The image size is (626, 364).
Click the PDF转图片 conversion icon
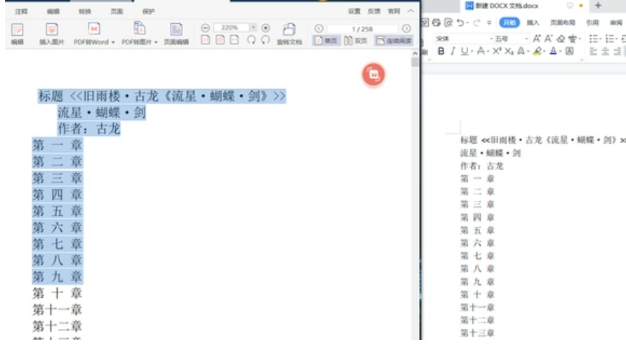pyautogui.click(x=140, y=29)
